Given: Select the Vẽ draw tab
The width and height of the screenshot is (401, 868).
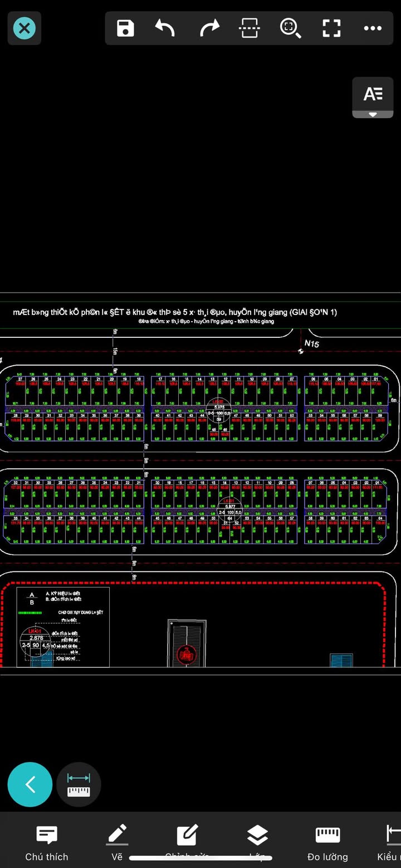Looking at the screenshot, I should pyautogui.click(x=117, y=843).
